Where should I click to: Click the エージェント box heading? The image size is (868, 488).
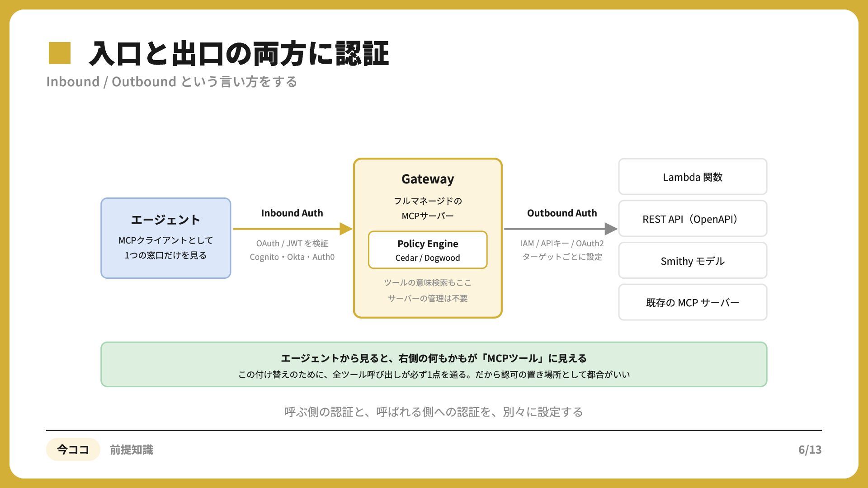click(x=165, y=220)
